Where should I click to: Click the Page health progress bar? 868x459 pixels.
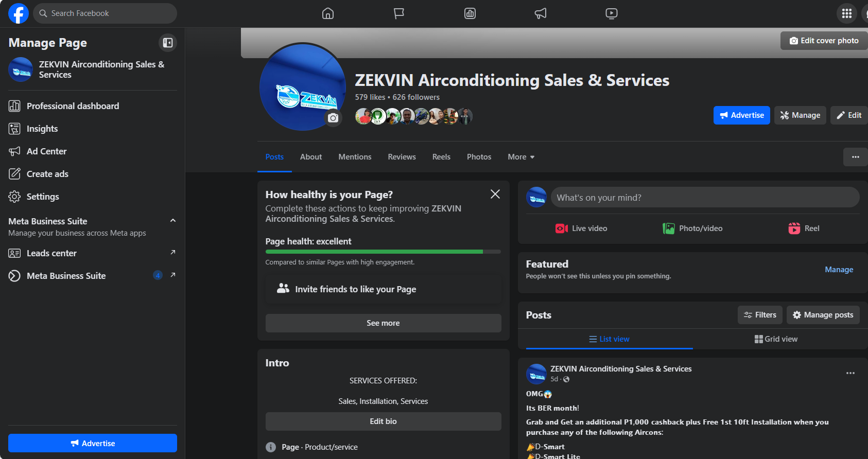(383, 252)
